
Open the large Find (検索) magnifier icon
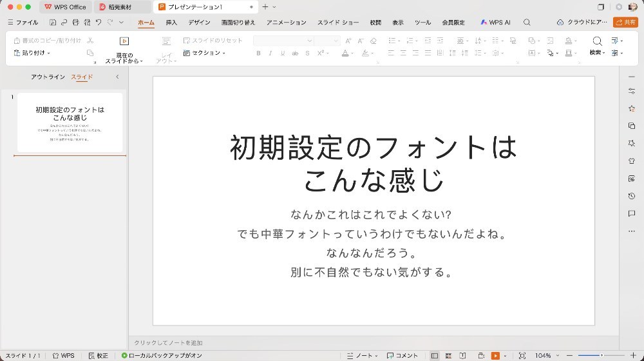597,41
